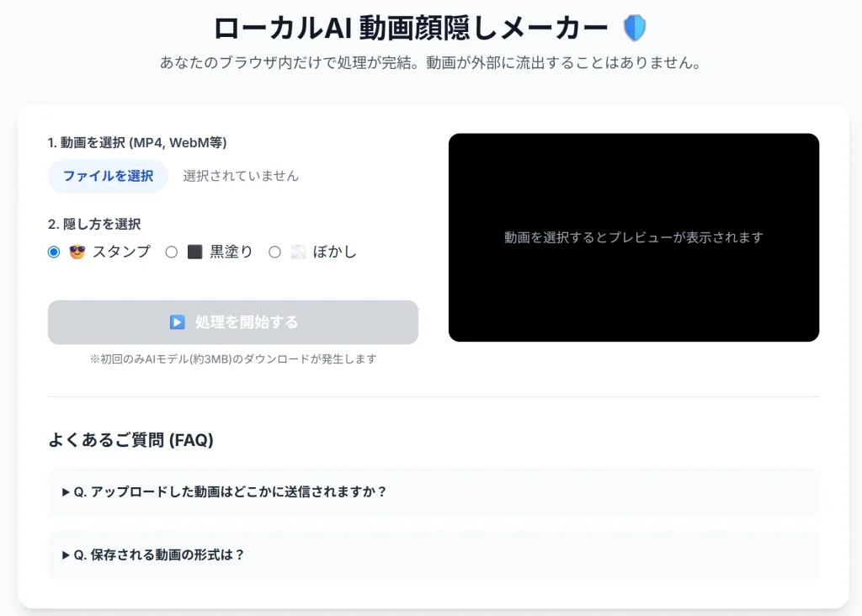This screenshot has height=616, width=862.
Task: Expand FAQ 保存される動画の形式は
Action: [434, 555]
